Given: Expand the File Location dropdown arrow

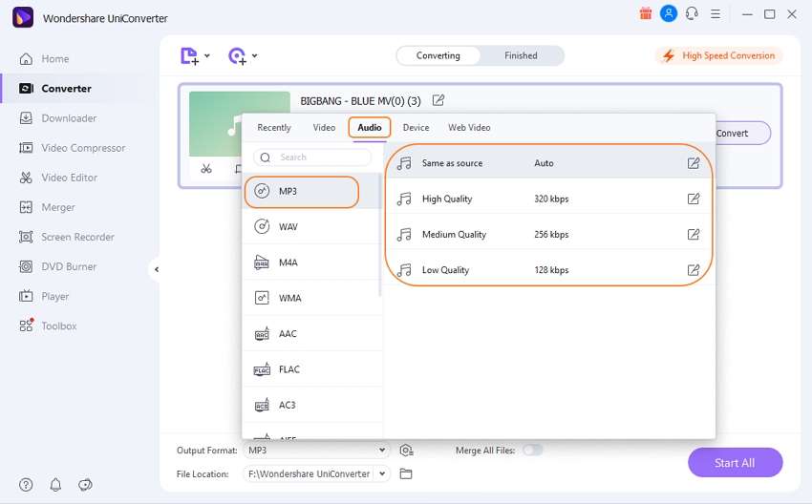Looking at the screenshot, I should [382, 474].
